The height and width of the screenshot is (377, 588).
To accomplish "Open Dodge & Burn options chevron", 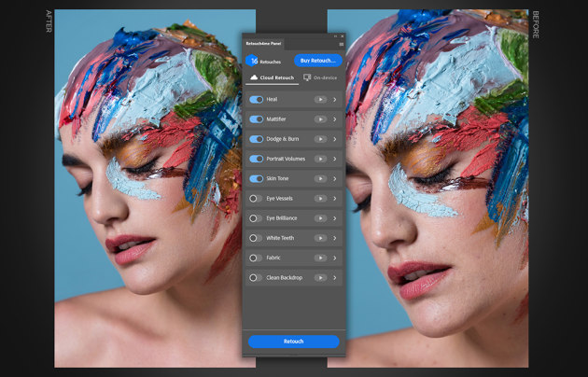I will (335, 139).
